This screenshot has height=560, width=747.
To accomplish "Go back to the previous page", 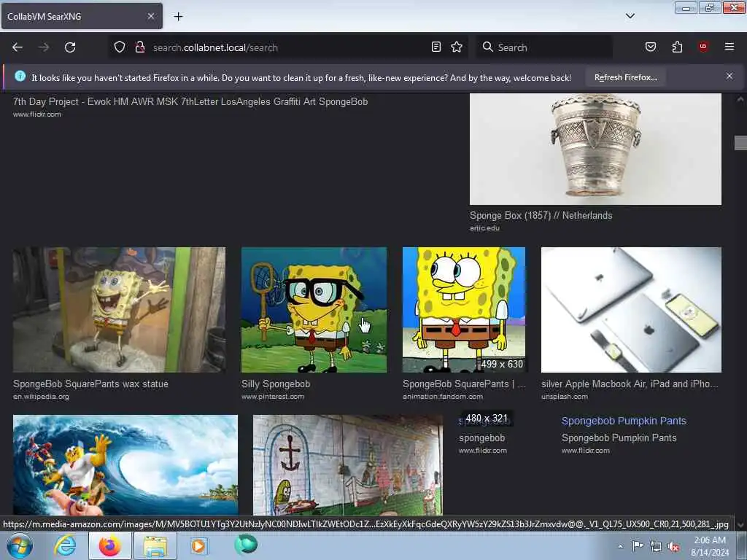I will coord(18,47).
